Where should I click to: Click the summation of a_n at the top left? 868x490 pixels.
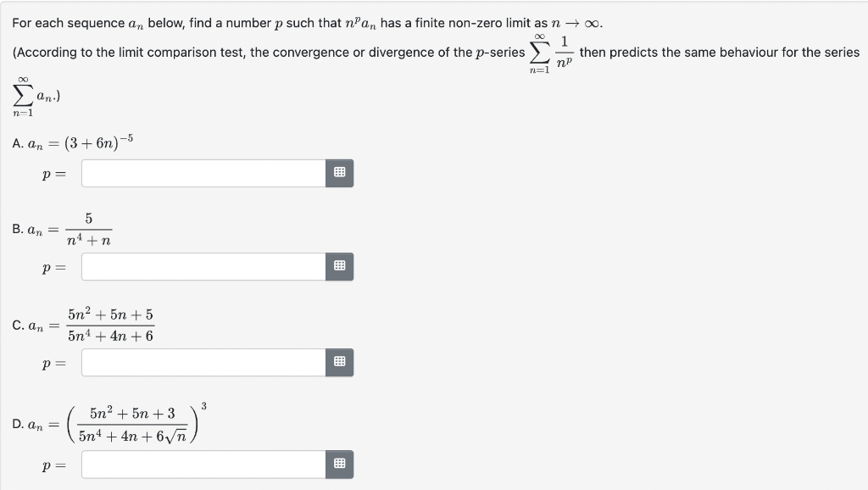[x=21, y=94]
